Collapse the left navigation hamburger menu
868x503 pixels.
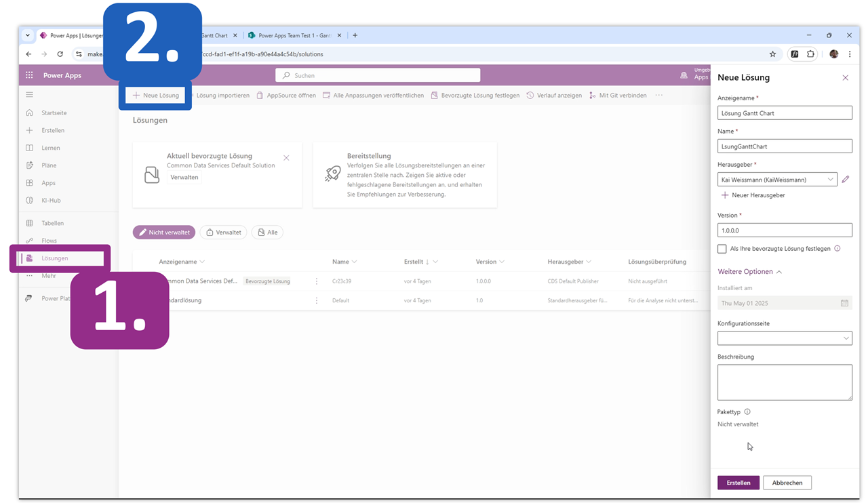(29, 95)
